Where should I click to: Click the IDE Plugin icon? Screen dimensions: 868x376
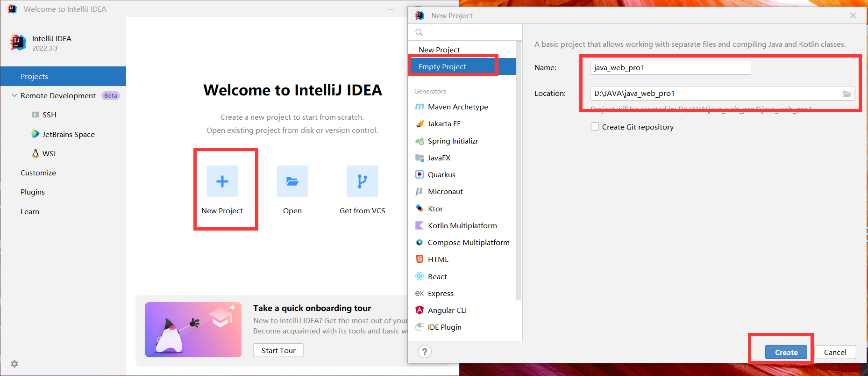420,327
